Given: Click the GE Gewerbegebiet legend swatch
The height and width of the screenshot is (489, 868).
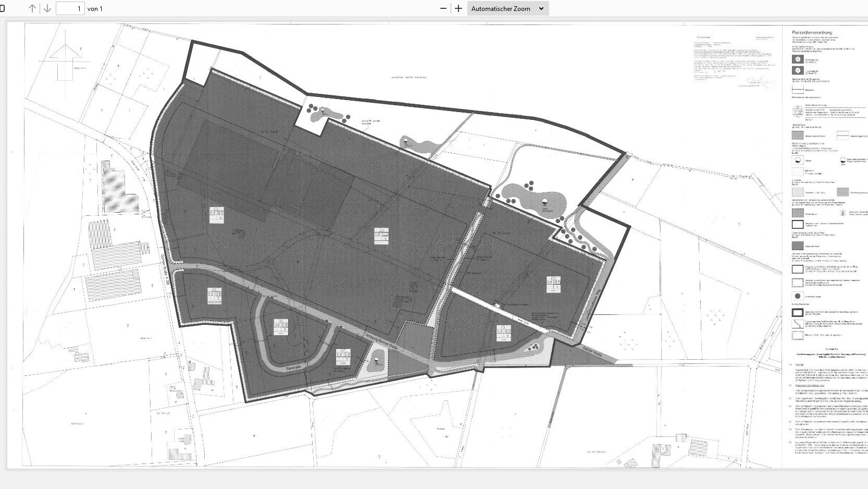Looking at the screenshot, I should tap(797, 59).
